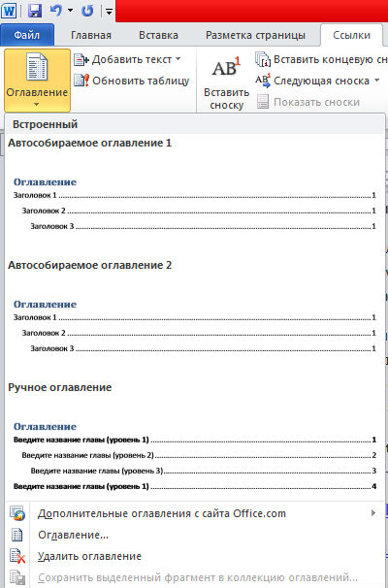
Task: Select the Ссылки tab
Action: coord(351,35)
